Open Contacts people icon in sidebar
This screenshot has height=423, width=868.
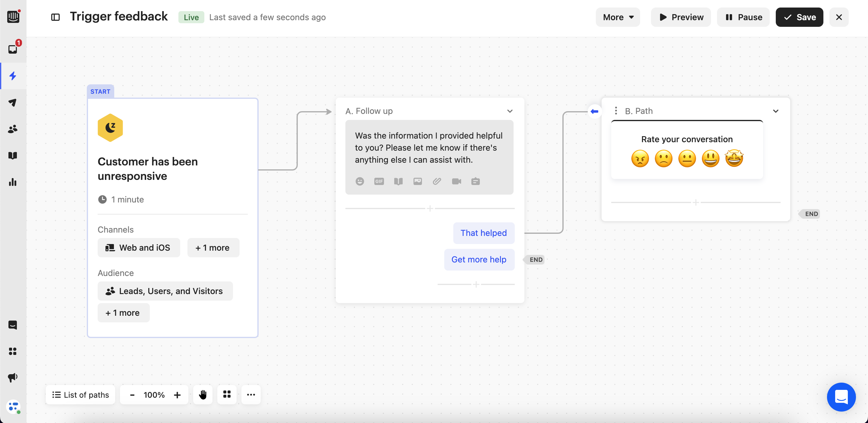(13, 129)
